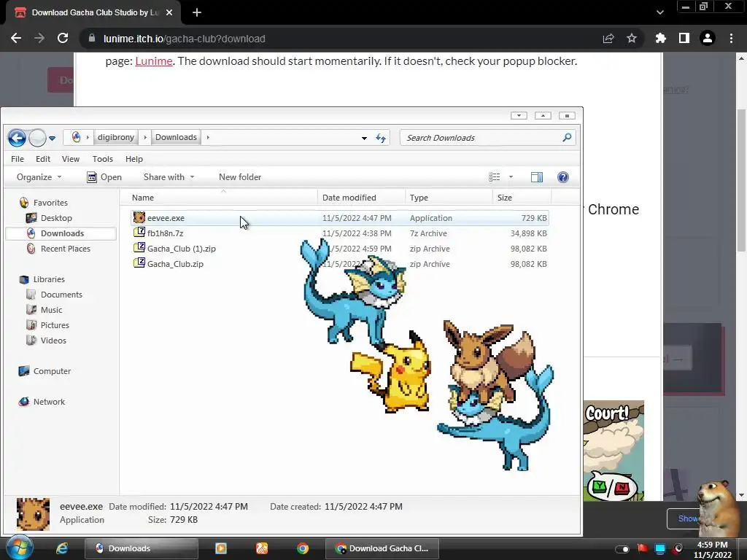Expand address bar previous locations dropdown
This screenshot has height=560, width=747.
click(x=364, y=138)
